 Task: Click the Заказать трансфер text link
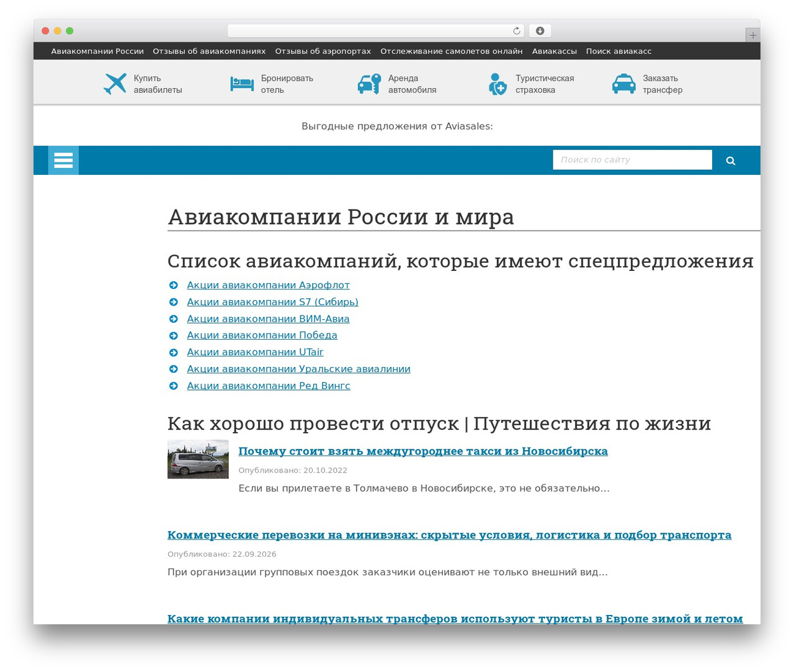662,84
